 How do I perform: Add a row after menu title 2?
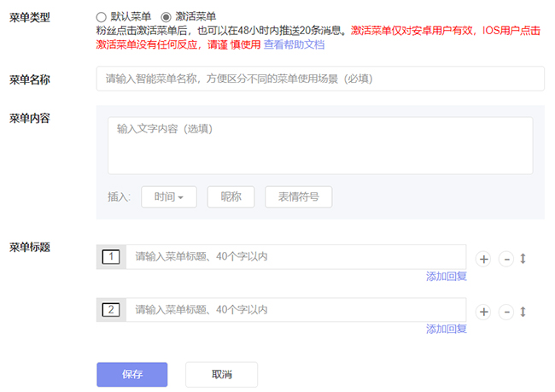coord(483,312)
